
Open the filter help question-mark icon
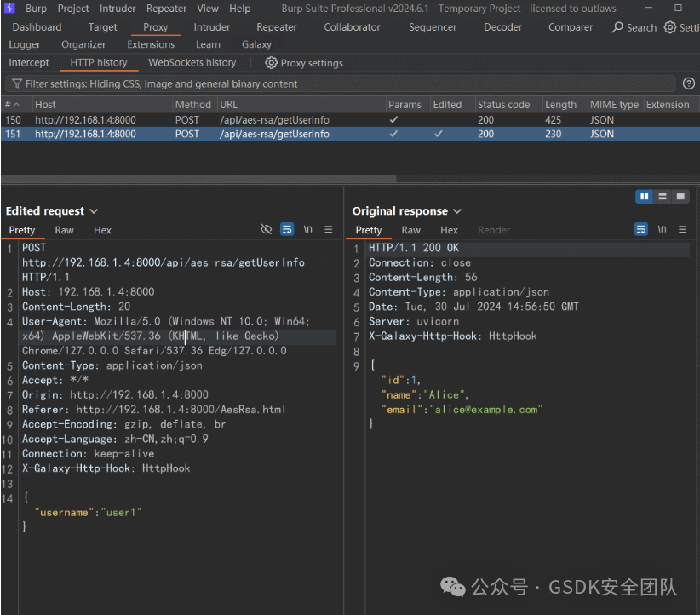tap(688, 83)
